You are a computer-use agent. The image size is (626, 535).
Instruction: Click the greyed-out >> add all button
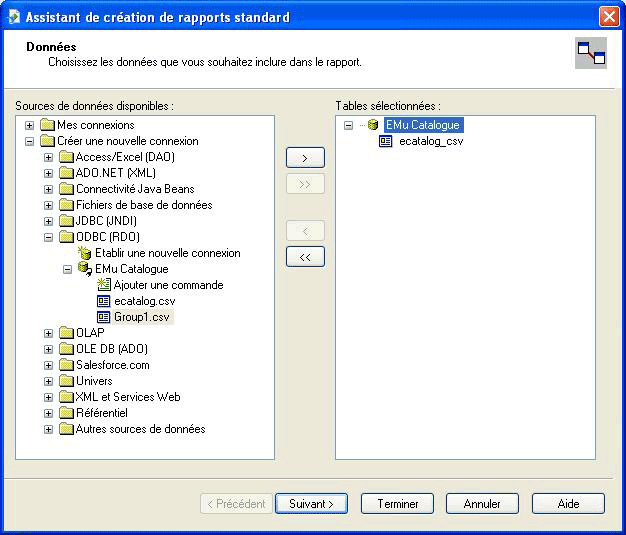(x=305, y=184)
